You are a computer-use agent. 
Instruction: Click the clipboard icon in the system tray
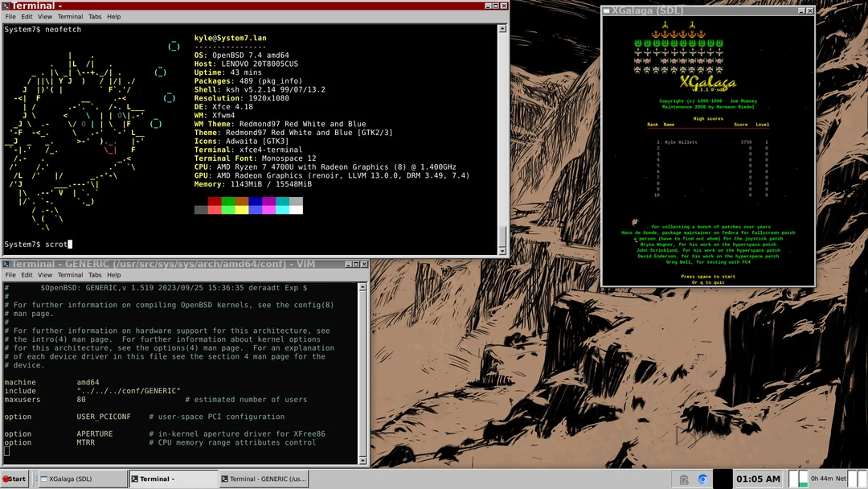[684, 479]
